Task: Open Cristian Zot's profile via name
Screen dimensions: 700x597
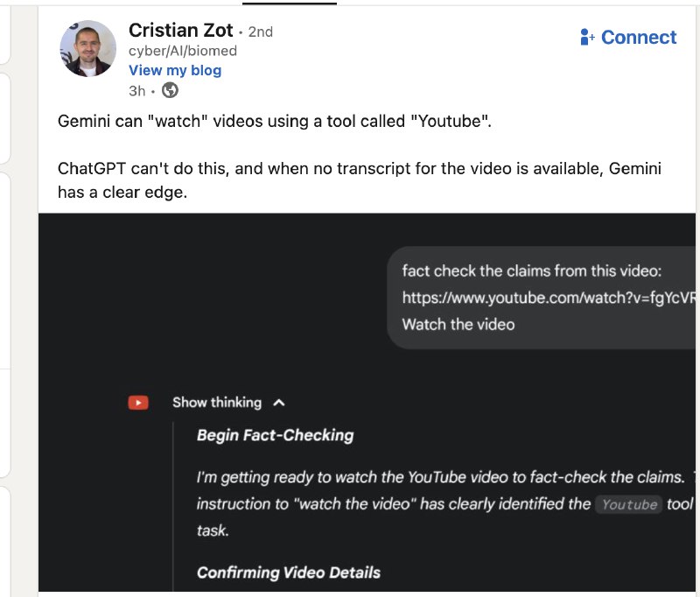Action: coord(180,31)
